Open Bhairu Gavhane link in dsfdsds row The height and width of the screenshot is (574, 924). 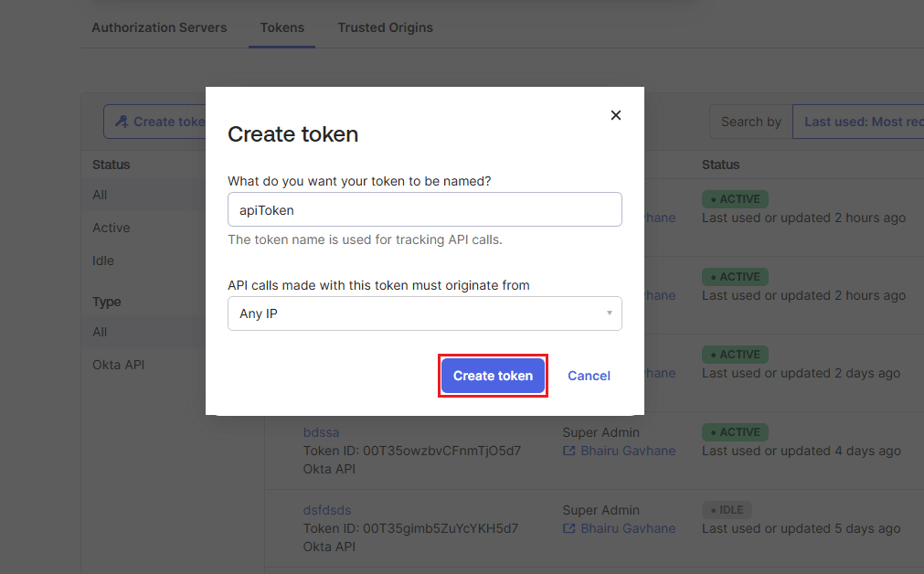[628, 528]
